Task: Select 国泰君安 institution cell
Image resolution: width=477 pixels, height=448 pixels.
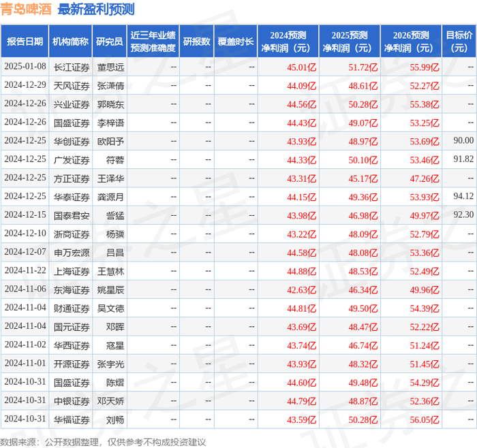Action: (72, 216)
